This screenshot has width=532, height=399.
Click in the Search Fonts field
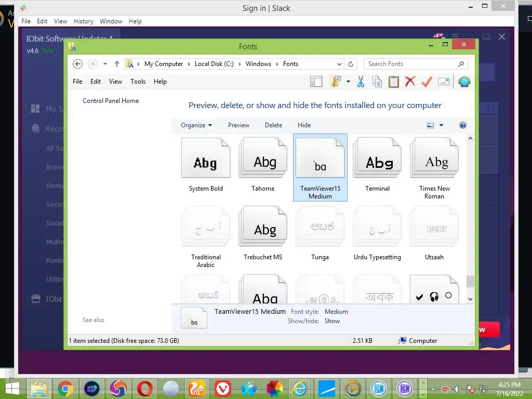(410, 64)
